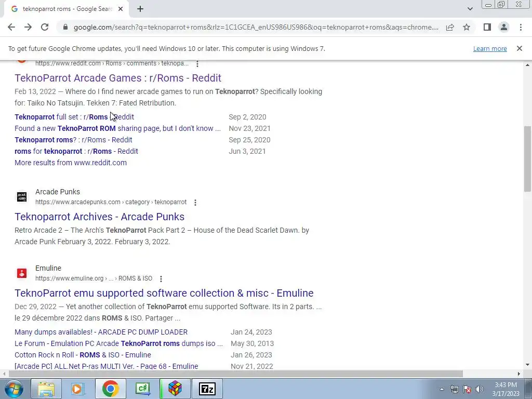Show hidden system tray icons
The height and width of the screenshot is (399, 532).
tap(442, 390)
